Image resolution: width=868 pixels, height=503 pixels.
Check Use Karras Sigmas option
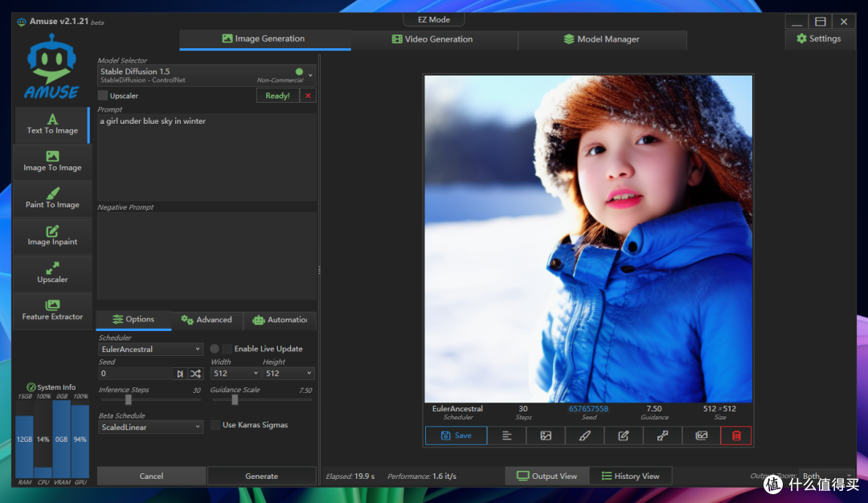[x=215, y=425]
